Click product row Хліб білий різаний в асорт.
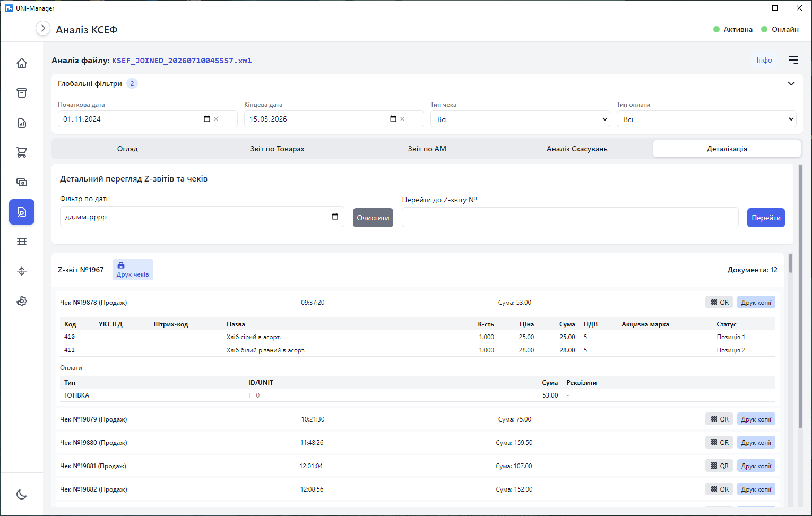This screenshot has width=812, height=516. [x=418, y=350]
